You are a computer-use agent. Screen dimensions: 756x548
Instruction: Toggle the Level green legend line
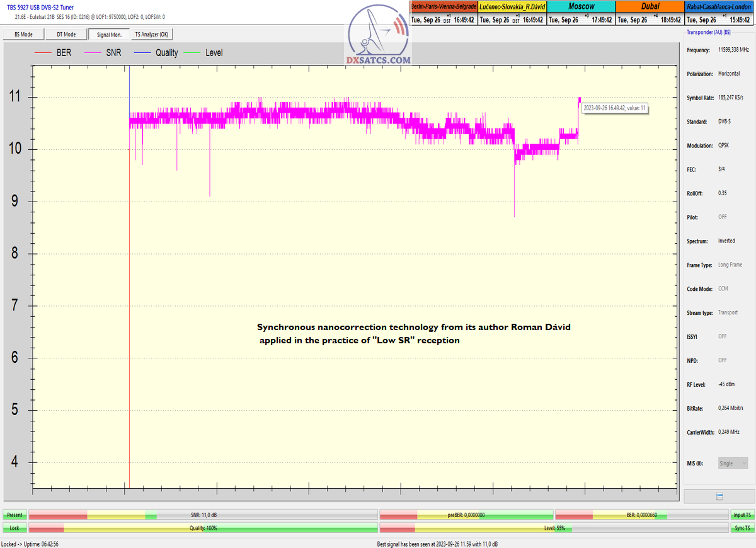click(x=205, y=53)
